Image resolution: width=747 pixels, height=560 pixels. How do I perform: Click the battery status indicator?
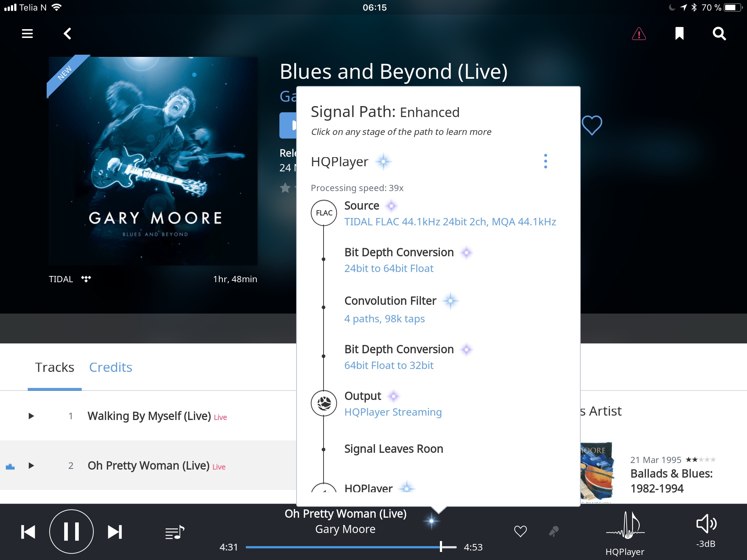coord(733,7)
